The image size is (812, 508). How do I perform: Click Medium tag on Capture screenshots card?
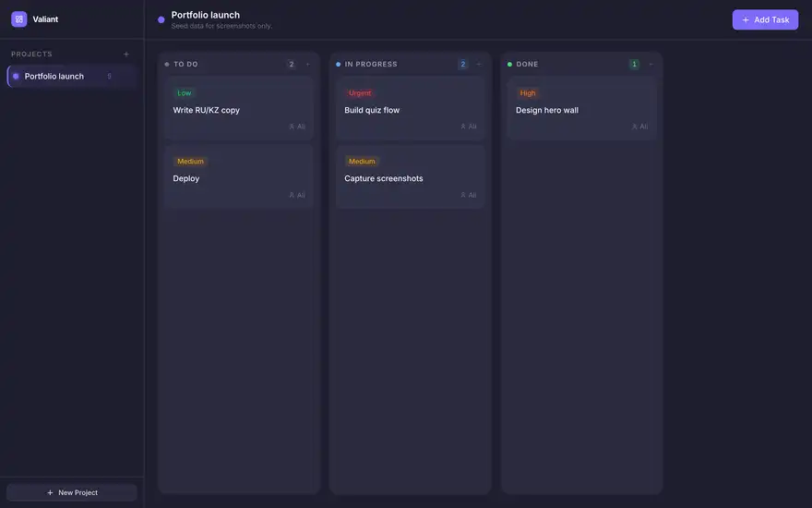click(362, 162)
